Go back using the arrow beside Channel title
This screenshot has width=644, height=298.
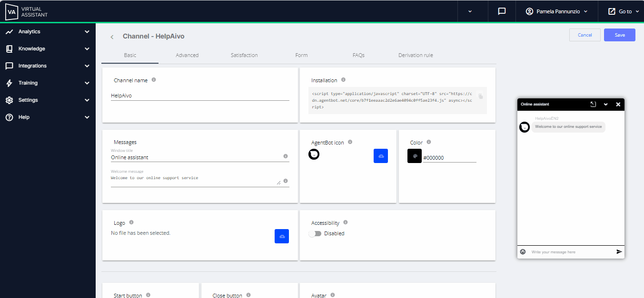coord(112,37)
